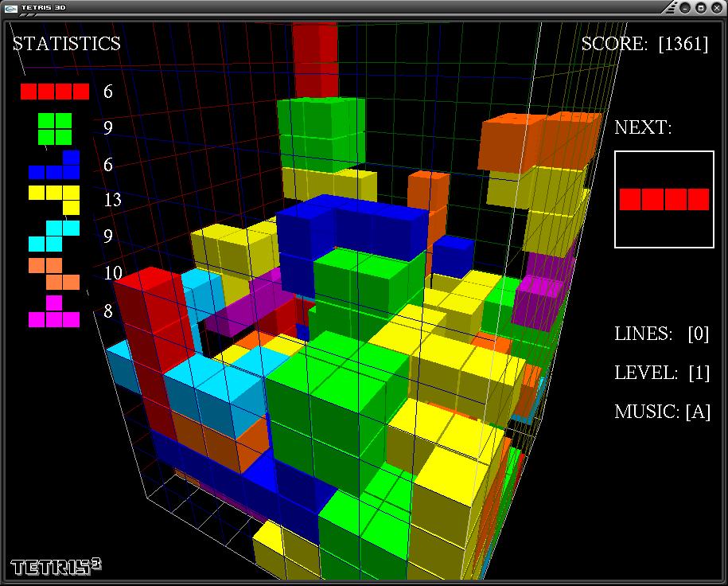Click the NEXT: label
Viewport: 728px width, 586px height.
point(643,127)
